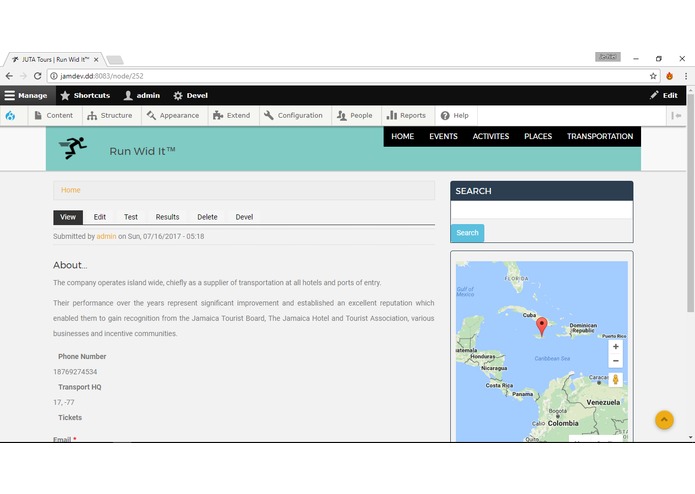Open a new browser tab
Screen dimensions: 695x494
pyautogui.click(x=115, y=60)
